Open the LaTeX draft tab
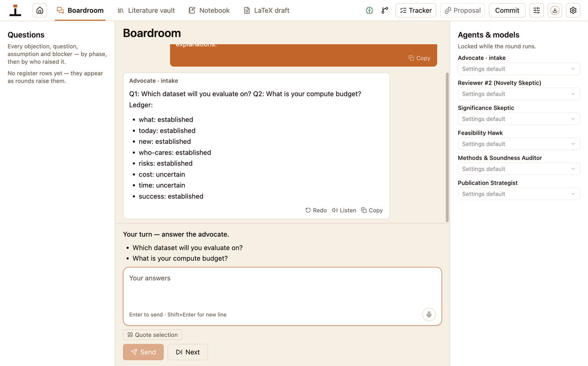Viewport: 588px width, 366px height. click(266, 10)
